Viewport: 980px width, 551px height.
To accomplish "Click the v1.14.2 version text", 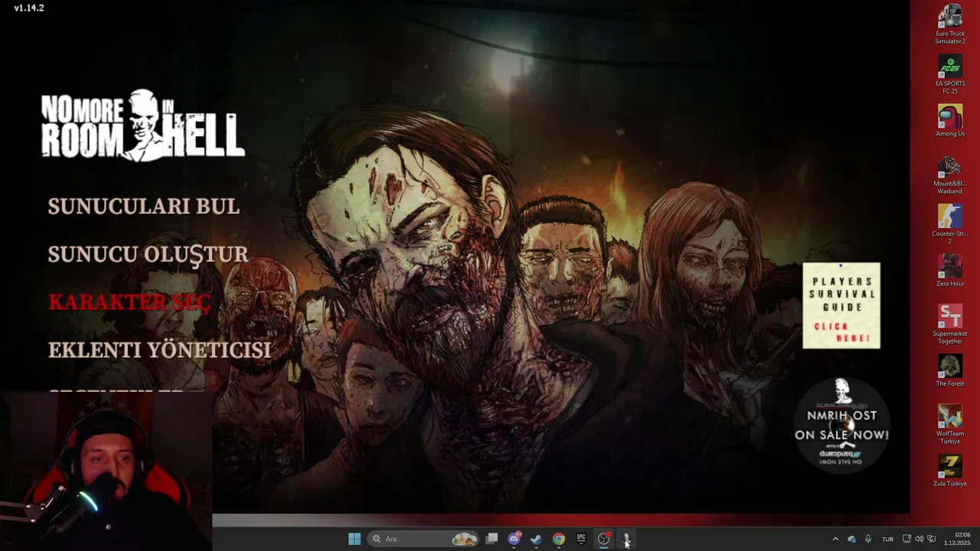I will coord(29,8).
